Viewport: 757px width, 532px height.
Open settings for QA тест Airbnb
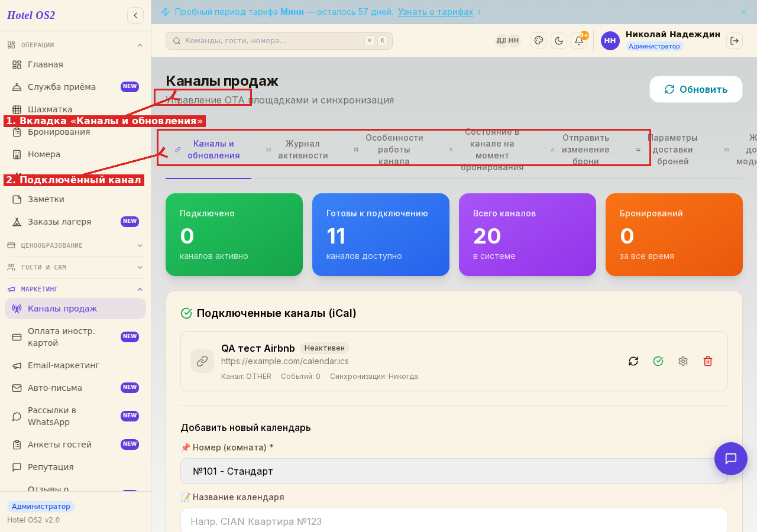tap(683, 361)
